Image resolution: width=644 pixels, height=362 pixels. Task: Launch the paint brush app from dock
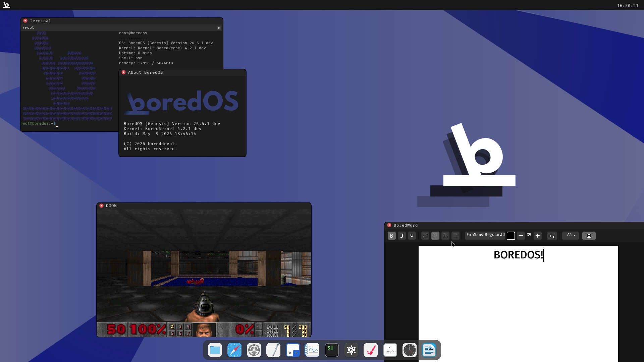click(371, 350)
